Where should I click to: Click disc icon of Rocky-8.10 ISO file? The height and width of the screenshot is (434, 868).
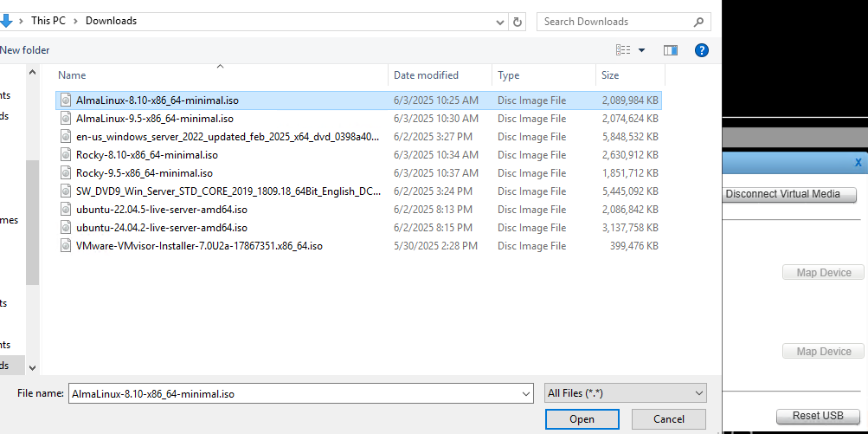coord(66,155)
